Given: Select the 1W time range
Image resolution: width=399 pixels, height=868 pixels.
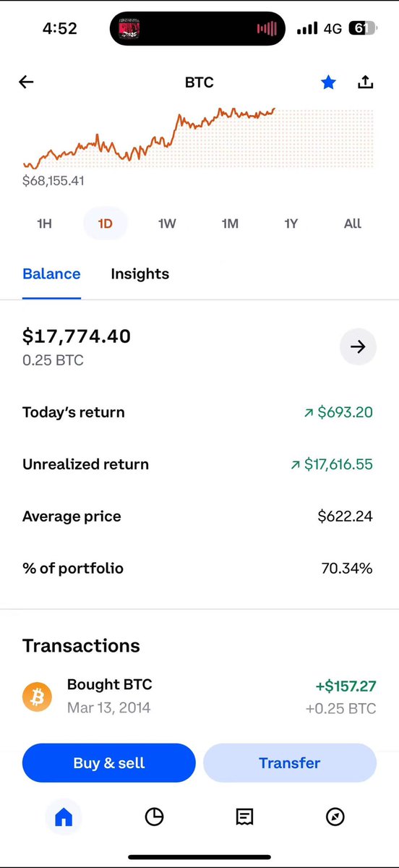Looking at the screenshot, I should point(167,224).
